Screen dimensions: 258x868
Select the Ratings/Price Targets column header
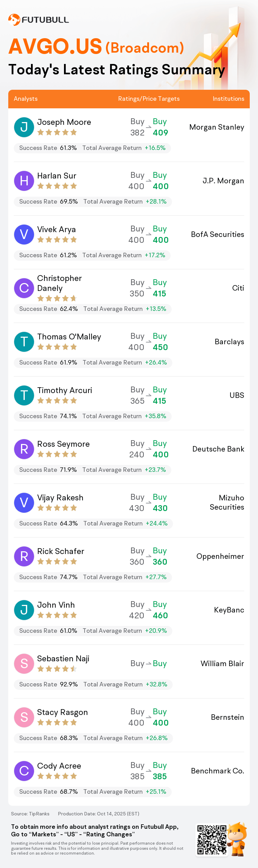point(149,99)
